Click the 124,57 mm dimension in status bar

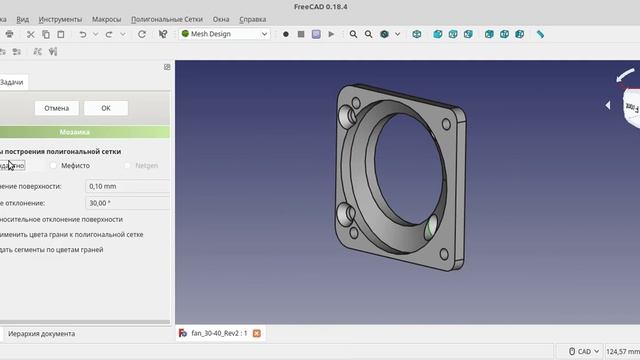622,351
